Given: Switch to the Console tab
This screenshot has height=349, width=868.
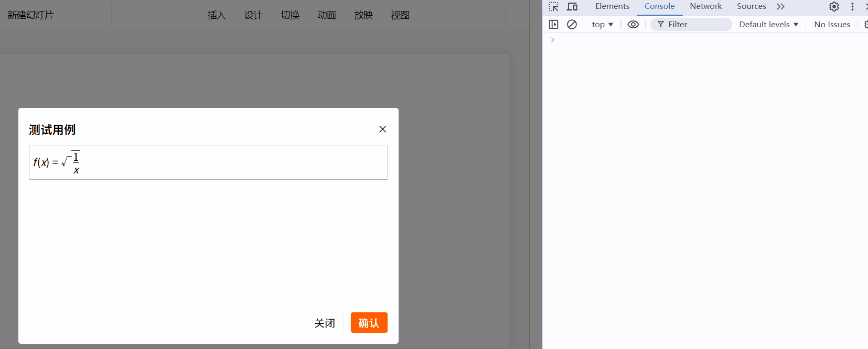Looking at the screenshot, I should coord(659,6).
